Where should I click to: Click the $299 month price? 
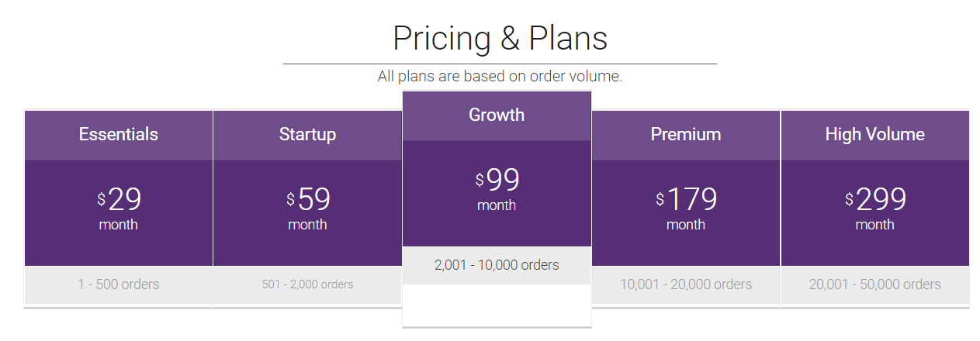(874, 209)
